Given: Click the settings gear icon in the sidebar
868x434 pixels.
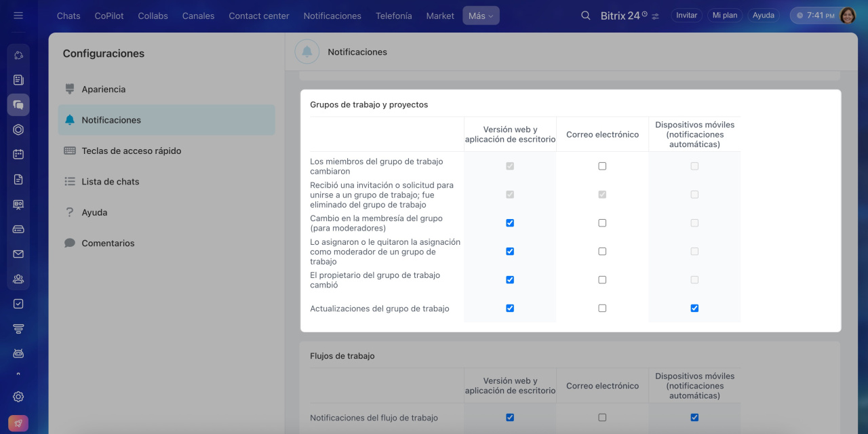Looking at the screenshot, I should coord(18,397).
